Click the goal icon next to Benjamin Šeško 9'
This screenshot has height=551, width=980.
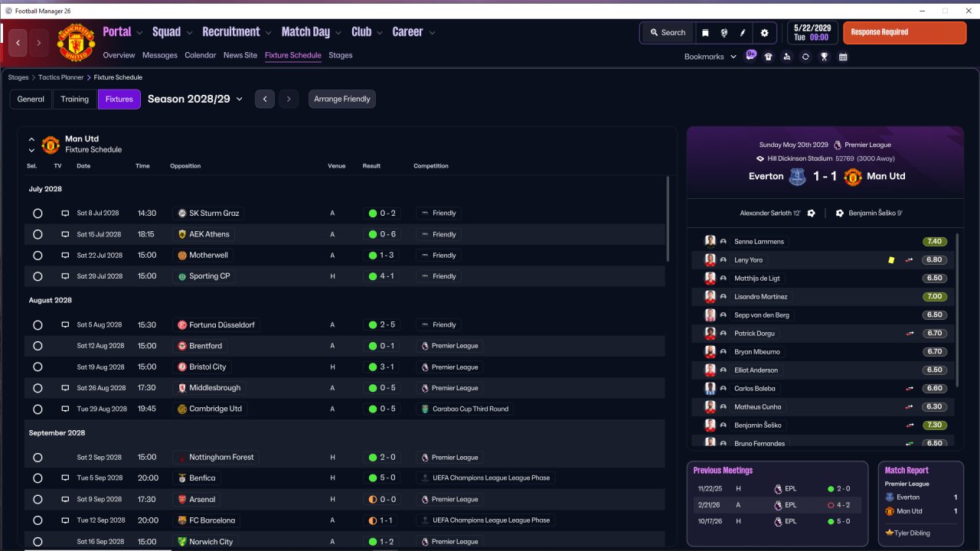[x=840, y=214]
